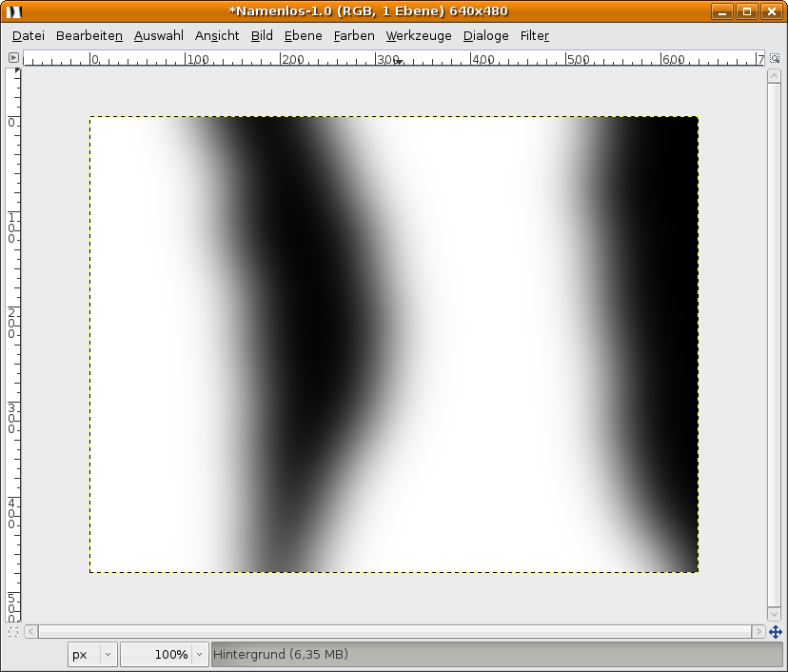
Task: Click the horizontal scrollbar right arrow
Action: (758, 631)
